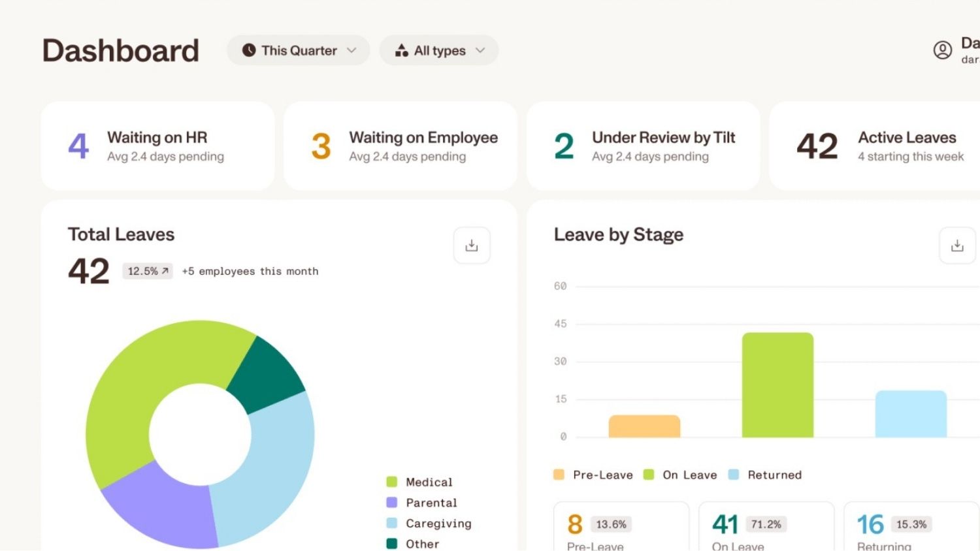Open the user profile avatar icon
This screenshot has width=980, height=551.
942,50
